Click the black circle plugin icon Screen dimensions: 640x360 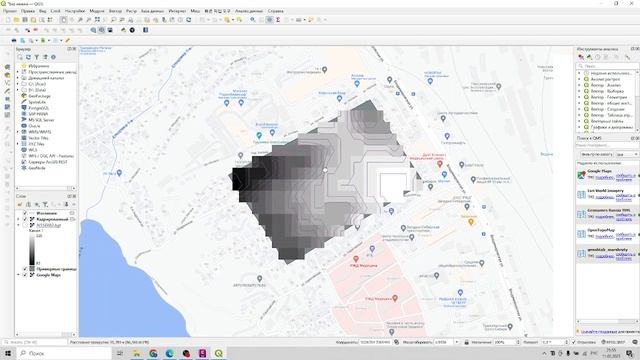tap(132, 30)
